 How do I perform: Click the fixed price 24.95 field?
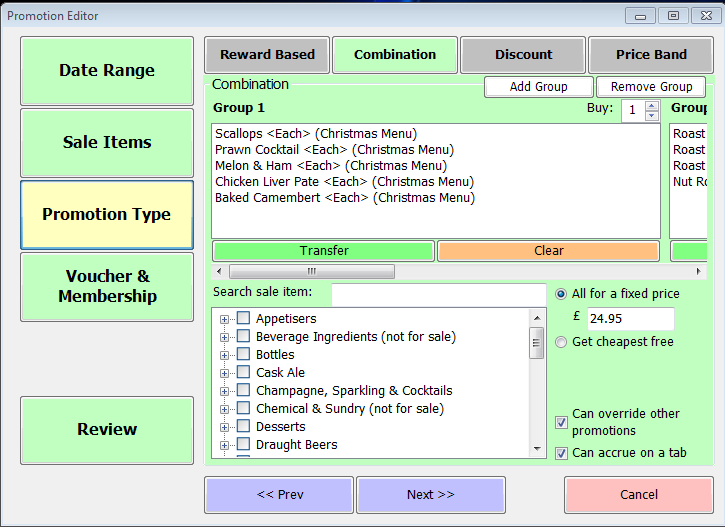pyautogui.click(x=630, y=319)
